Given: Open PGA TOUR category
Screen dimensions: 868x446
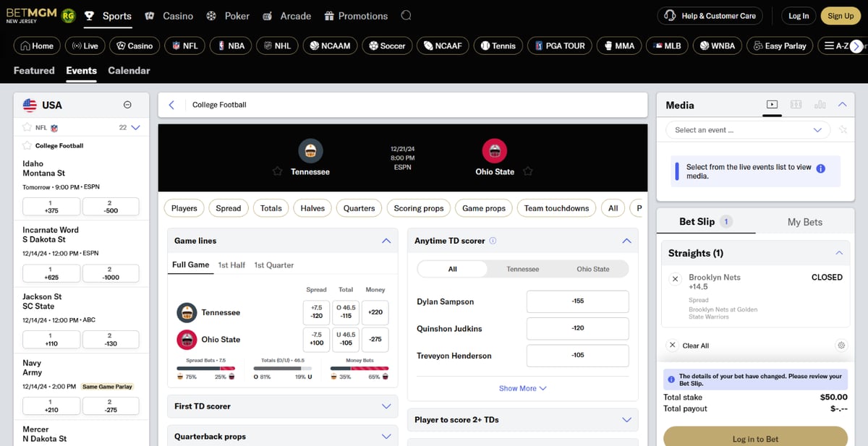Looking at the screenshot, I should [559, 46].
